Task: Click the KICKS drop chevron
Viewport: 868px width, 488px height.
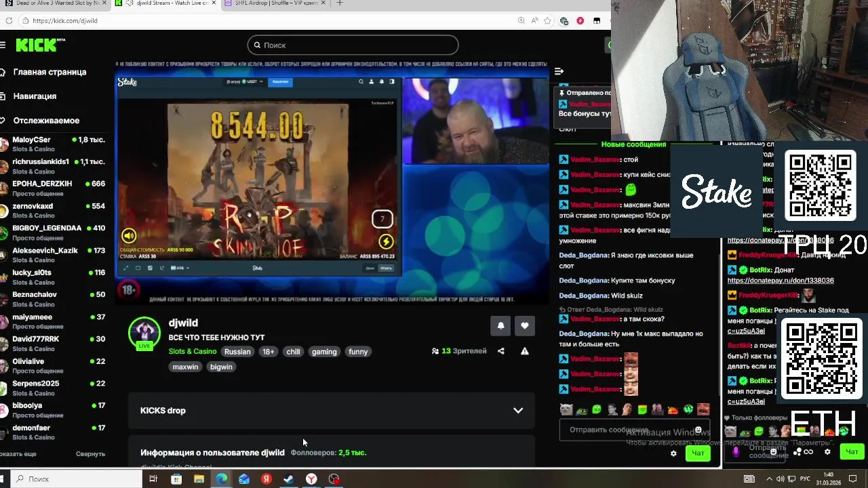Action: (x=518, y=411)
